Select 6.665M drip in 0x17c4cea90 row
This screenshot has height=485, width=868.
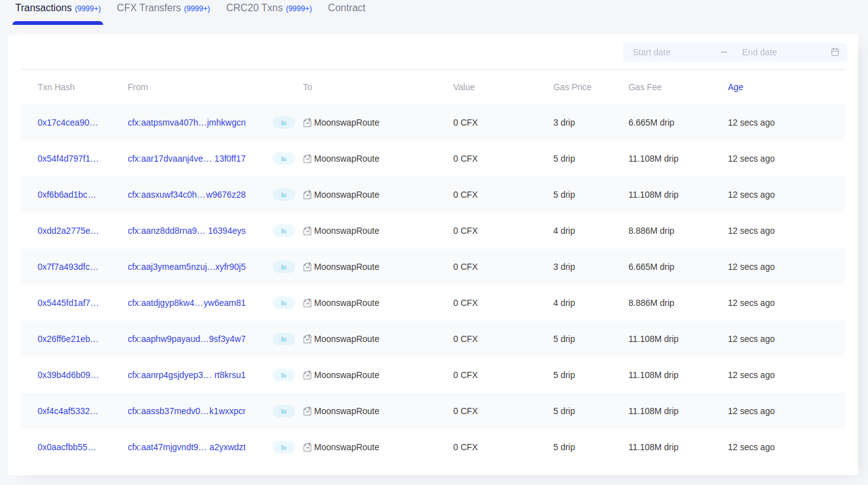coord(651,122)
